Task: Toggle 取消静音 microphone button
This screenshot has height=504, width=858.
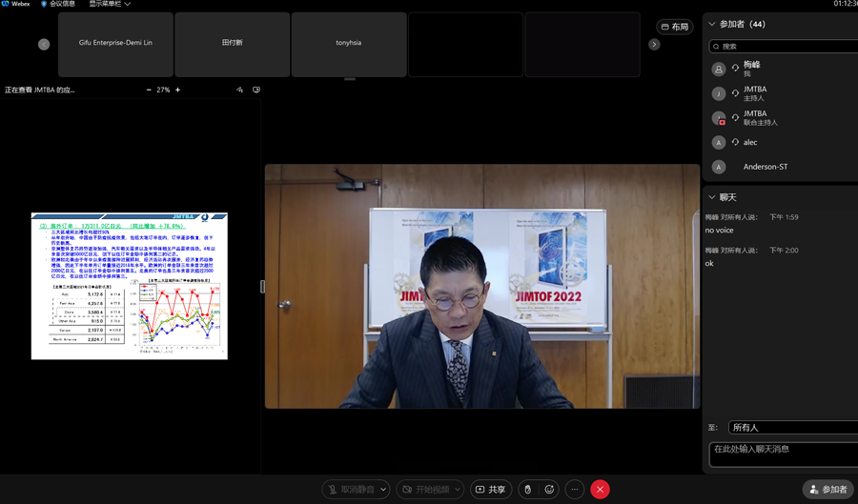Action: pos(350,490)
